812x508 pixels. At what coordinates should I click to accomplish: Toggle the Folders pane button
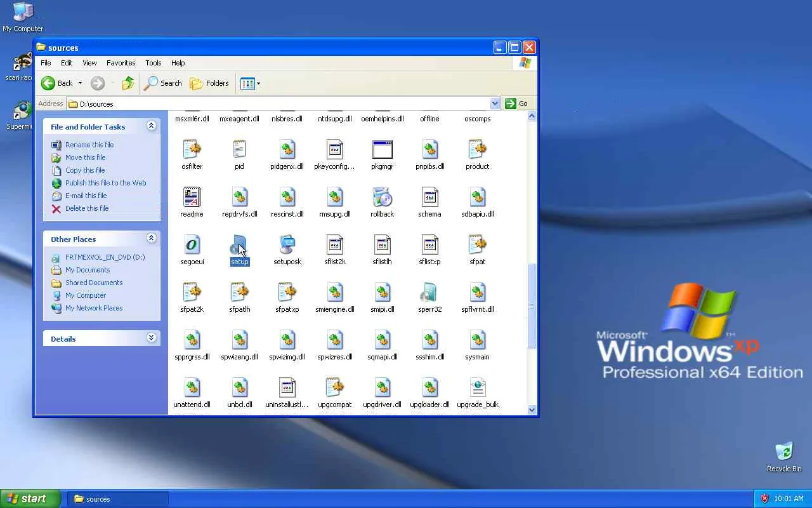[x=209, y=83]
